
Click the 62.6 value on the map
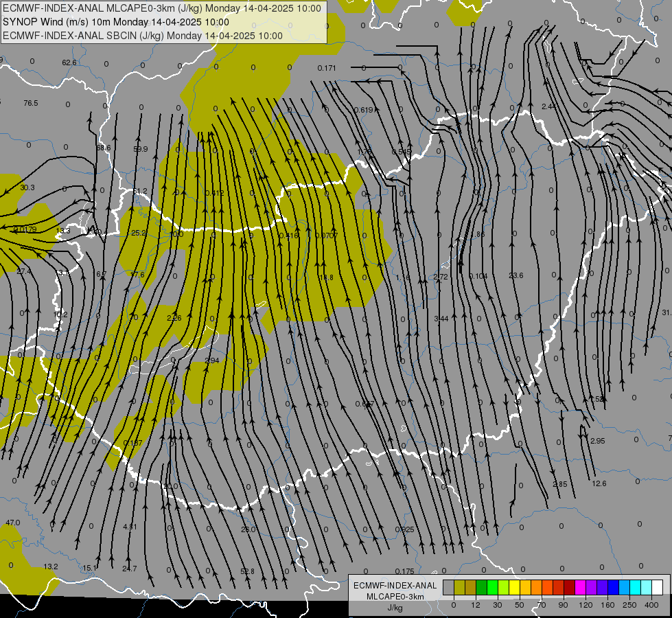[x=69, y=62]
